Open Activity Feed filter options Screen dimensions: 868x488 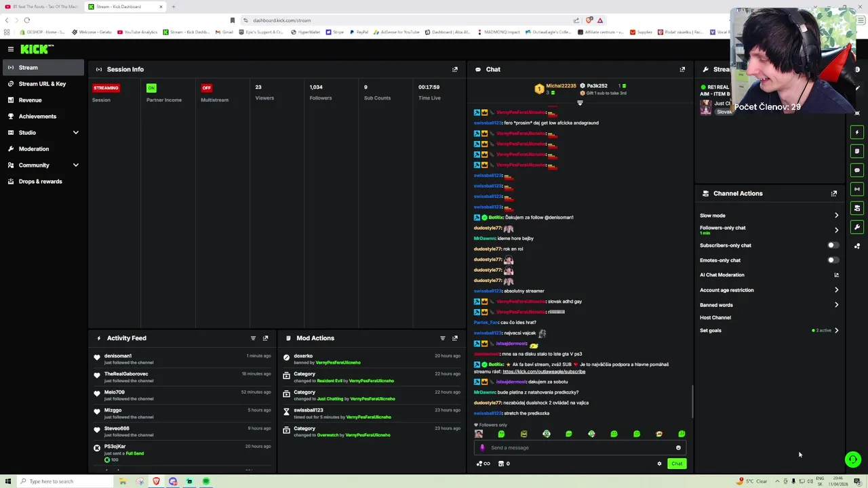coord(253,338)
